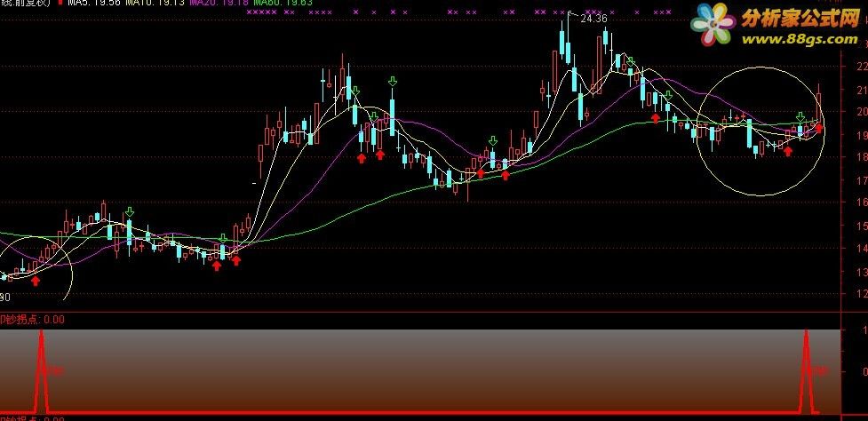Click the left red spike in the indicator panel

pyautogui.click(x=41, y=370)
